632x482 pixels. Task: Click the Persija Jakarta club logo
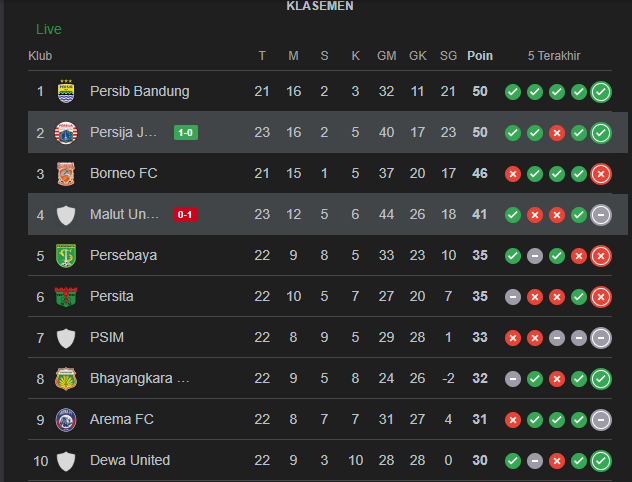[66, 132]
